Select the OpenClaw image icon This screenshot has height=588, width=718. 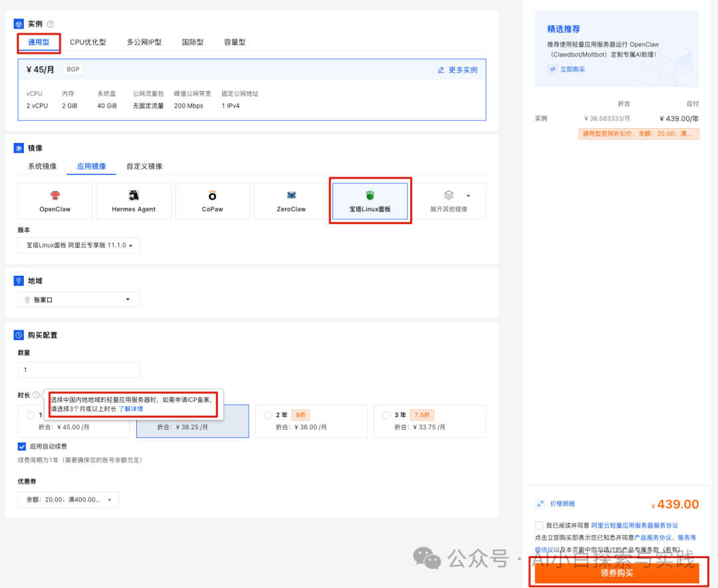[x=55, y=195]
